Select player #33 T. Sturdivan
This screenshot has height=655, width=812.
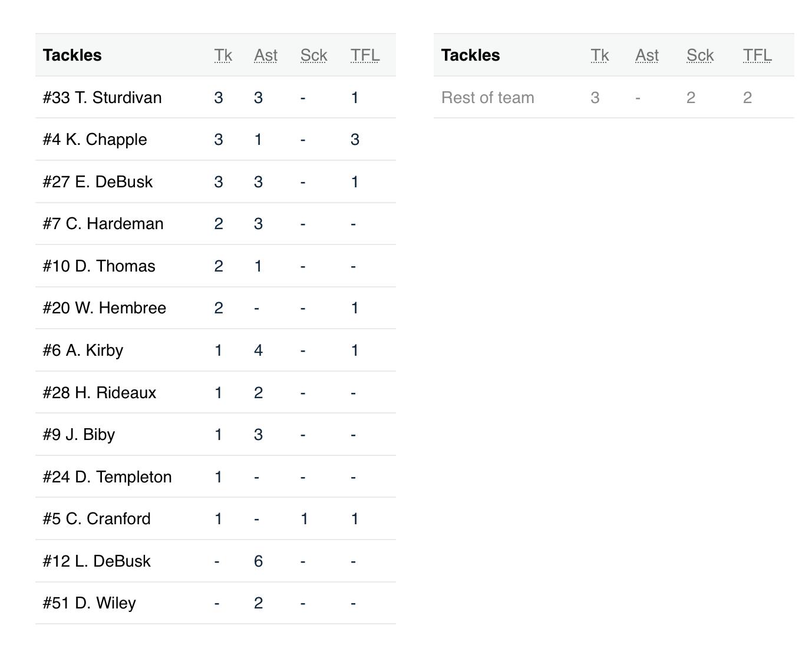pos(102,98)
